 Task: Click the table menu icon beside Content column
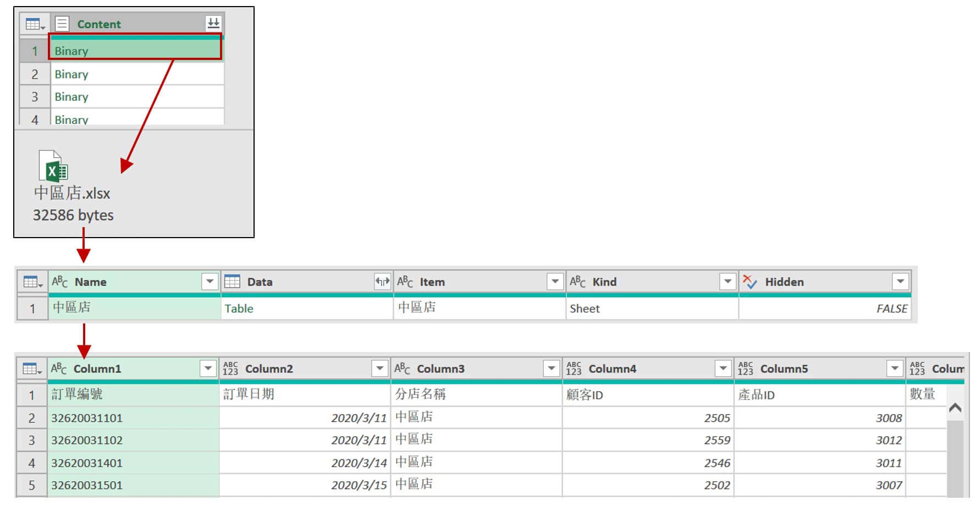[35, 24]
